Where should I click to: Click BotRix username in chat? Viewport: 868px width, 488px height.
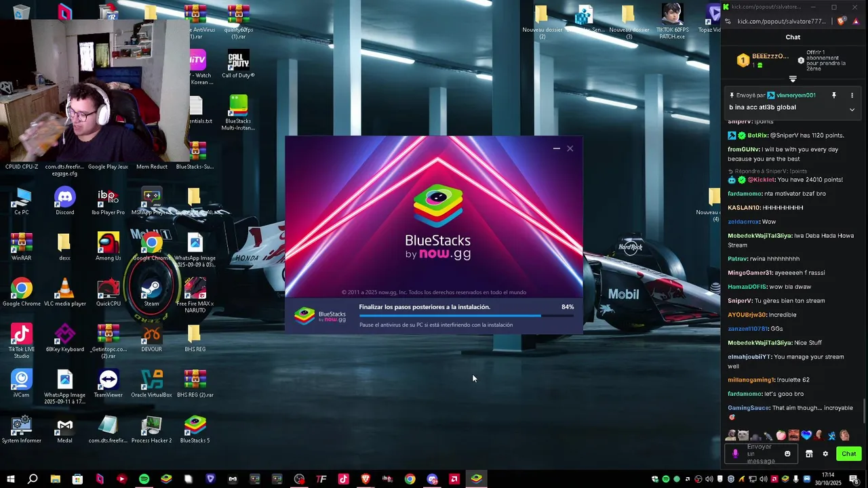[757, 136]
